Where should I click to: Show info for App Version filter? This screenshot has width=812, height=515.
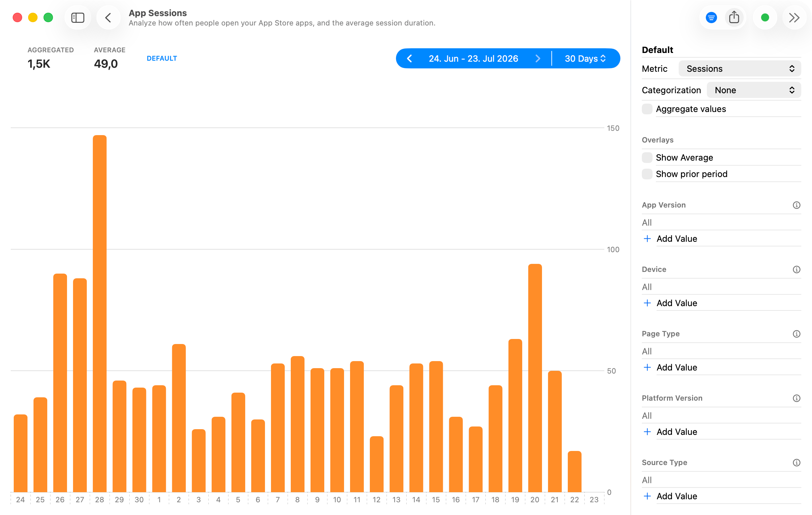796,205
